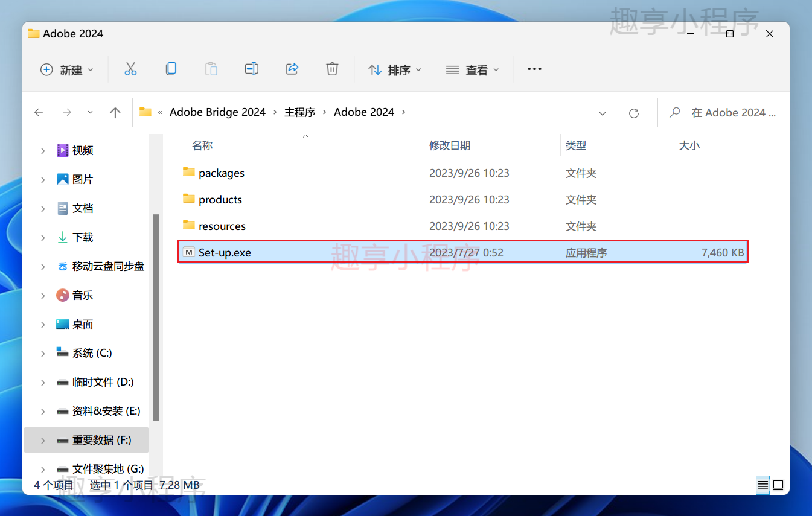Go up one folder level arrow

coord(115,112)
